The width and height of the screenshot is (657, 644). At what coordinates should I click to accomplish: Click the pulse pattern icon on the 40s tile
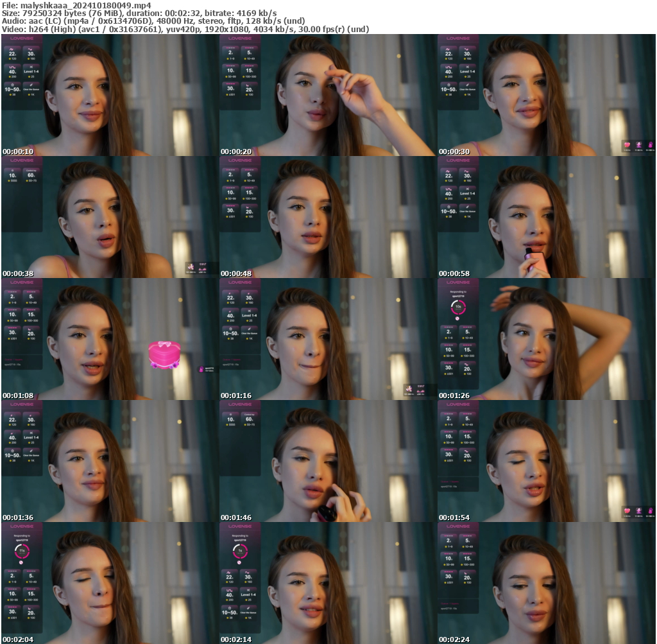point(12,67)
